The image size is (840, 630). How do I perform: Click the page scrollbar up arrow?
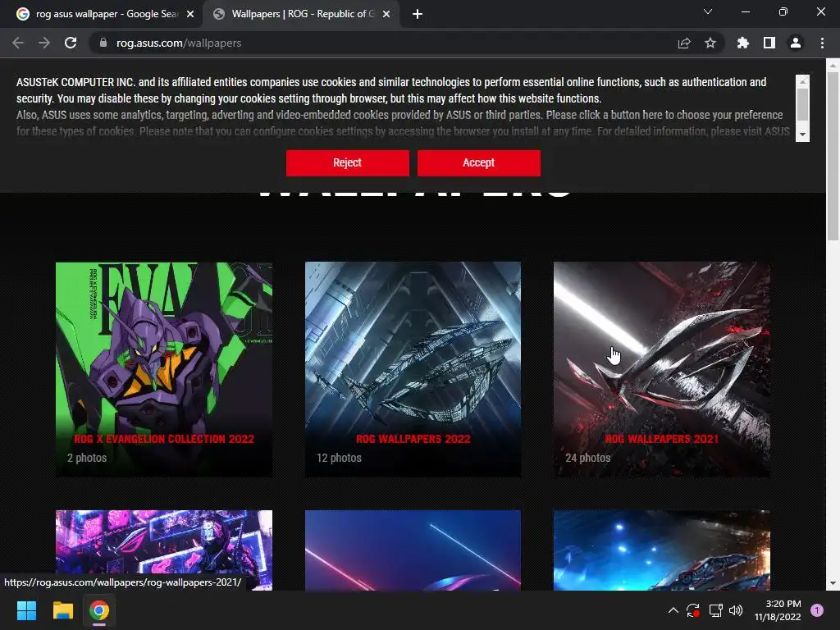(x=833, y=66)
